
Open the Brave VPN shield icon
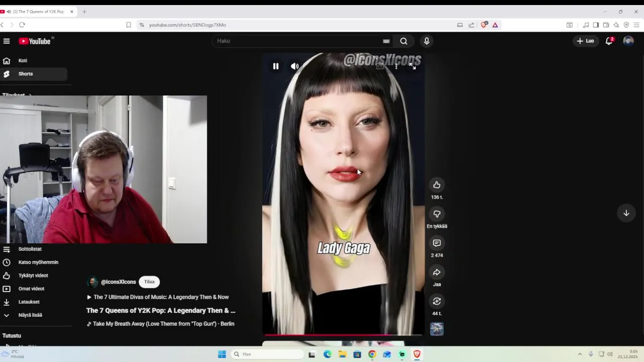(626, 25)
